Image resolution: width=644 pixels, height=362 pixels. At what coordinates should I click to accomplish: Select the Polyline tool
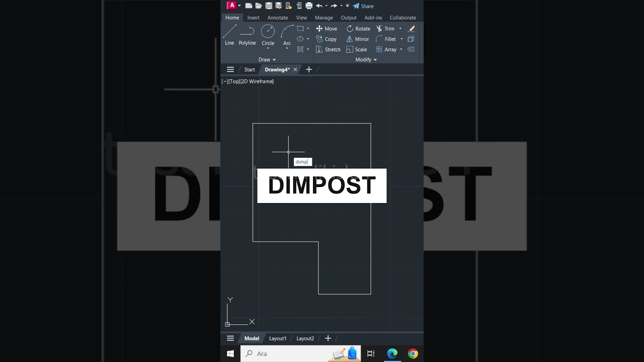(247, 35)
